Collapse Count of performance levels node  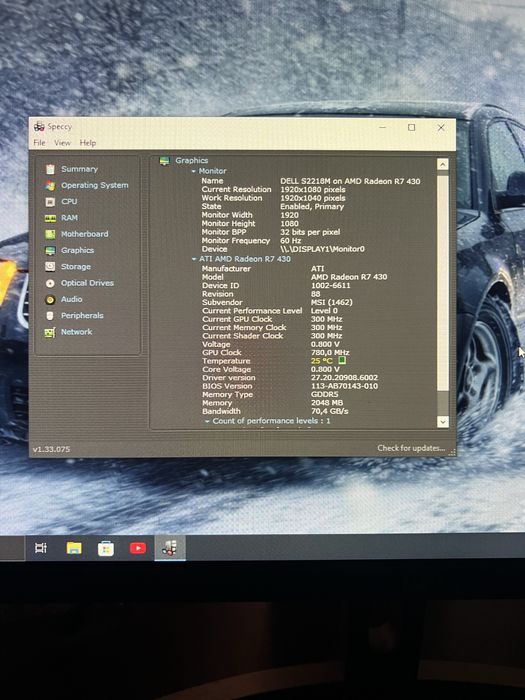(207, 421)
